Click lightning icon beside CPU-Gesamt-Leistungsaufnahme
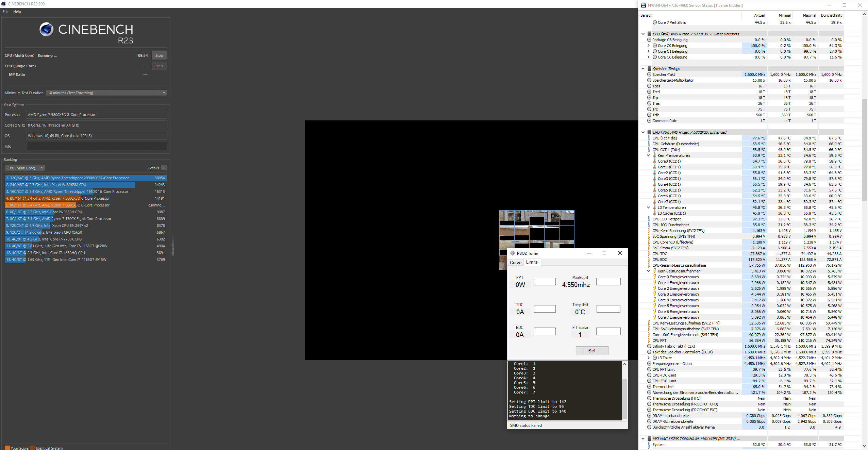This screenshot has width=868, height=450. [x=649, y=265]
